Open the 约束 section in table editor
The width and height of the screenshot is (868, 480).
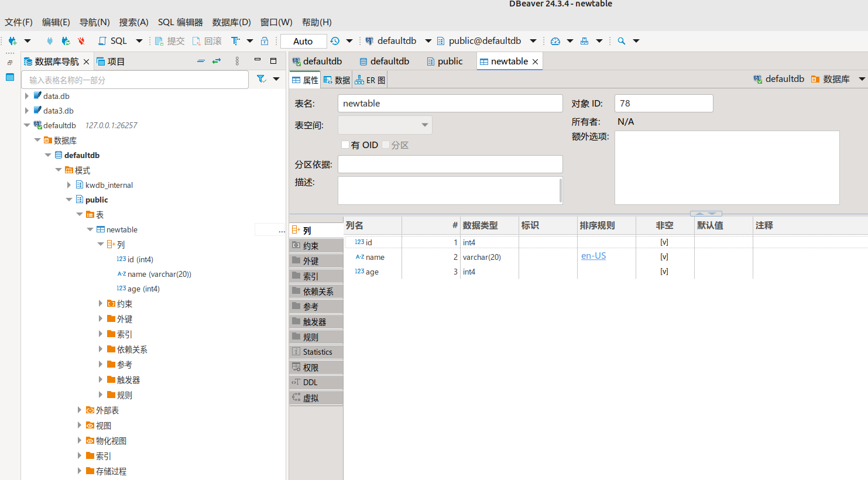tap(316, 246)
